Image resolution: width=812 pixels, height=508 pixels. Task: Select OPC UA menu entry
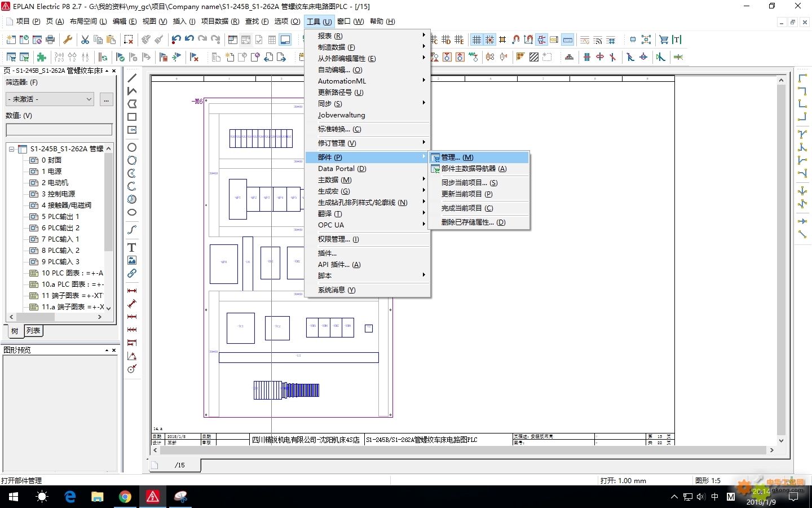tap(367, 225)
